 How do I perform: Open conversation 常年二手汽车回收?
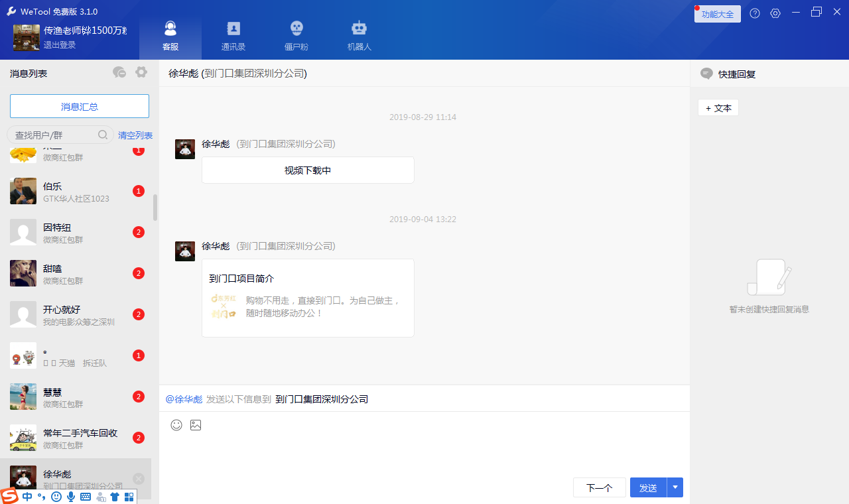pos(76,438)
